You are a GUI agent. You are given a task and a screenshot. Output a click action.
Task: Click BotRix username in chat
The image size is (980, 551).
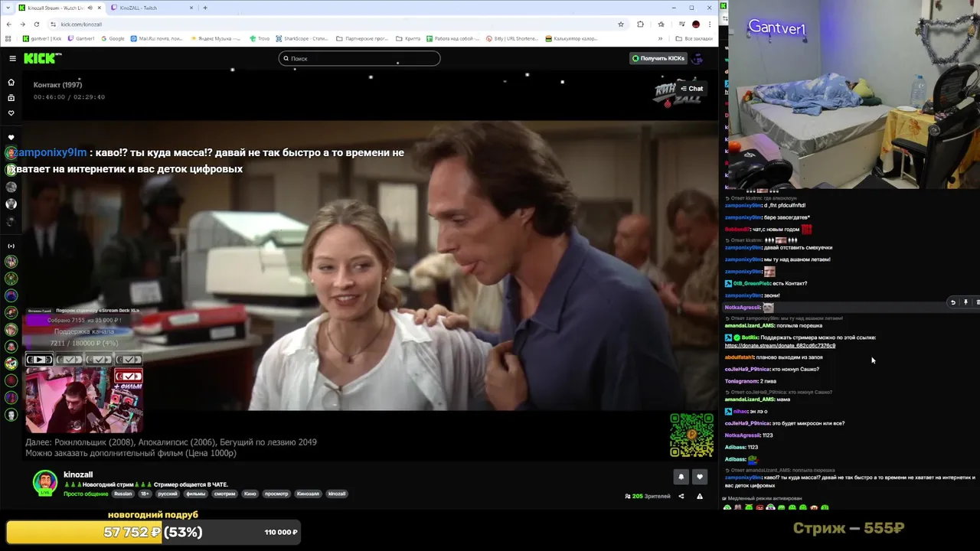[750, 337]
